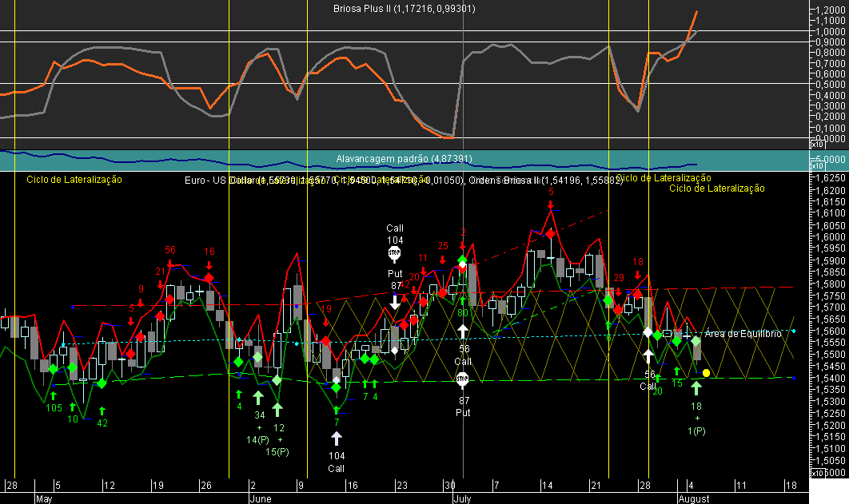
Task: Click the green 105 label
Action: (x=54, y=408)
